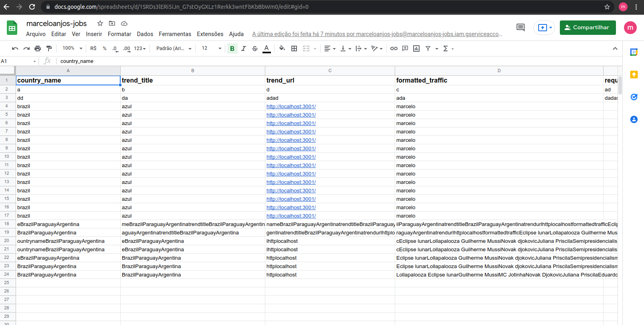
Task: Open the Ferramentas menu
Action: pos(175,34)
